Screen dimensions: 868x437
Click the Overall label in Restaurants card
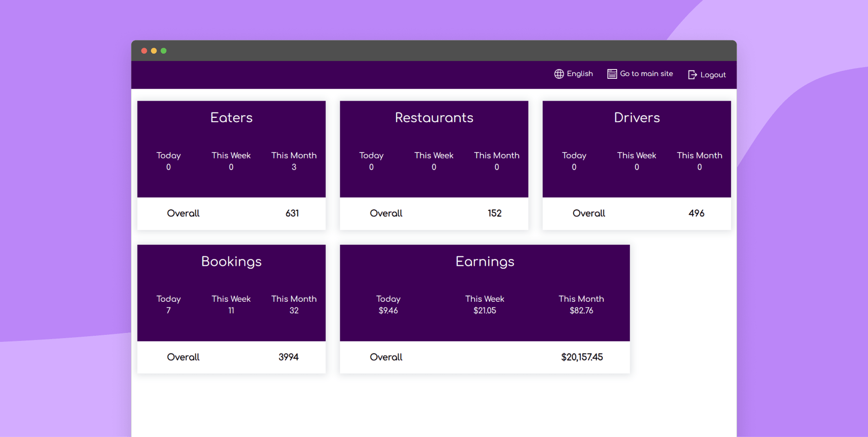(x=386, y=213)
